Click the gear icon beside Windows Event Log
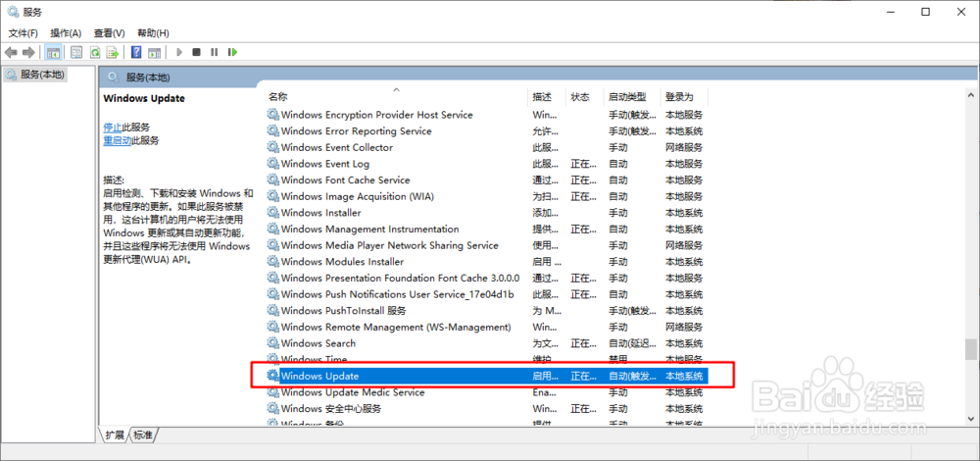This screenshot has height=461, width=980. point(273,164)
